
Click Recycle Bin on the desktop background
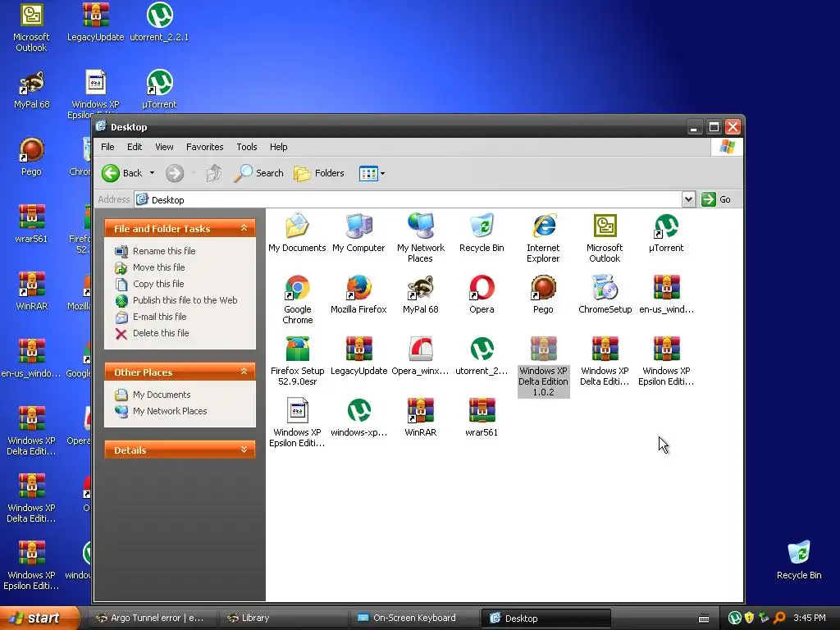tap(799, 559)
